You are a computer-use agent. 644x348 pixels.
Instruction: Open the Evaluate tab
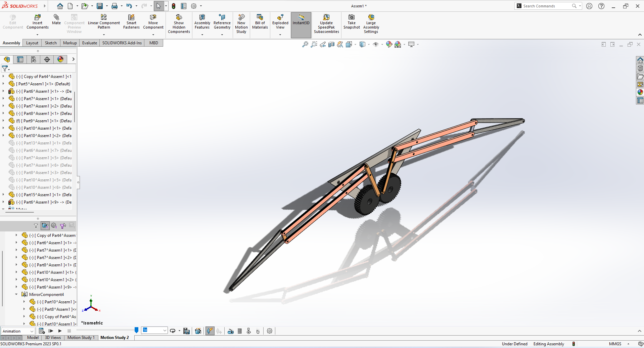coord(90,43)
